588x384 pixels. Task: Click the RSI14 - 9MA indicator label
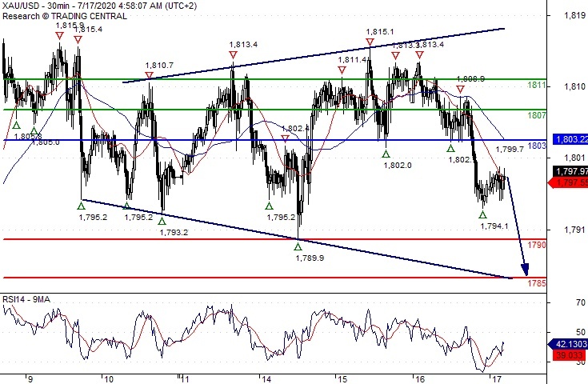[x=26, y=299]
